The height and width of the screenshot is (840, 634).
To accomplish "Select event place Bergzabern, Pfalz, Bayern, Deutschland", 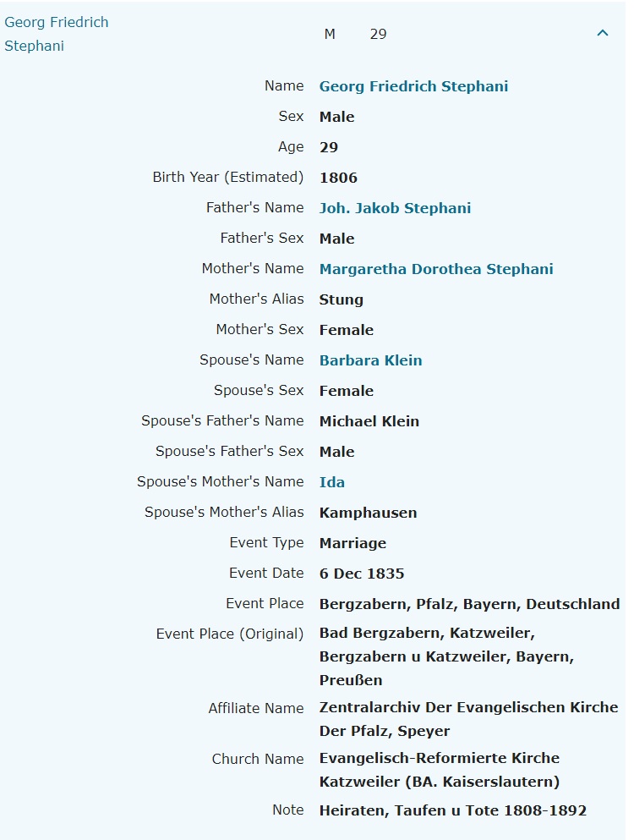I will [469, 604].
